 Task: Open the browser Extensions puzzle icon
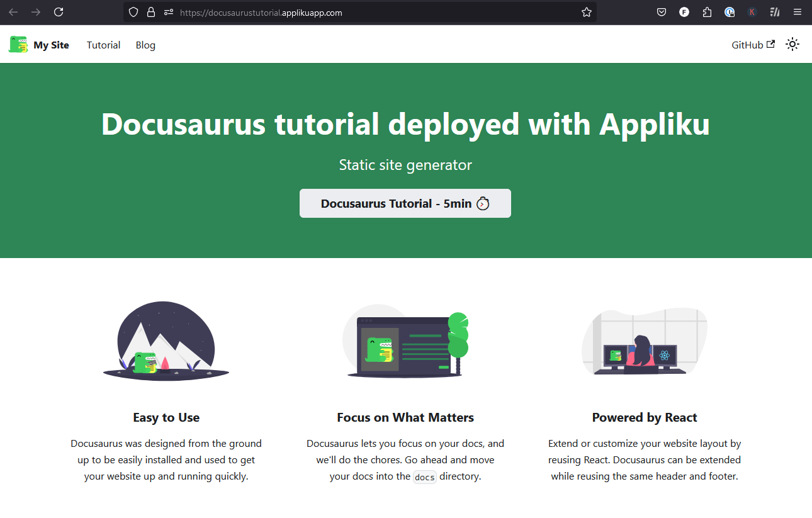click(x=707, y=12)
